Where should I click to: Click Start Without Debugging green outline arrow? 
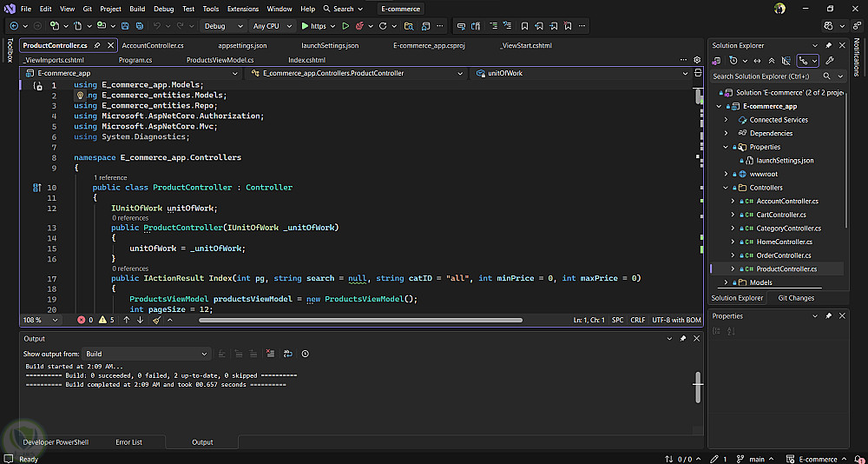point(345,26)
